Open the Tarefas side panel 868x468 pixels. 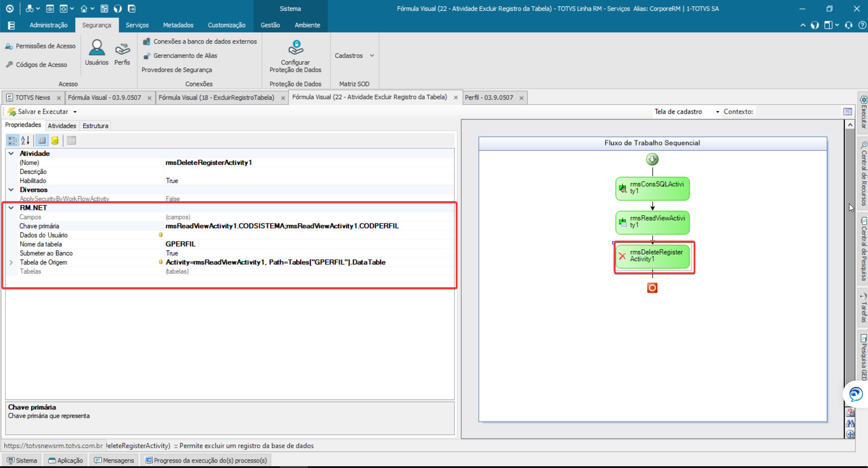tap(863, 308)
